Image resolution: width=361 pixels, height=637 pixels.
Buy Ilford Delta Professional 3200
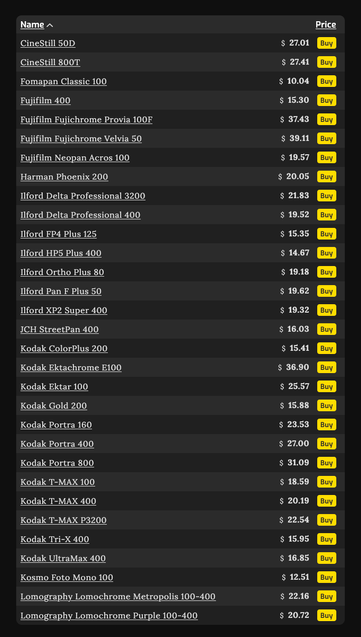pyautogui.click(x=326, y=196)
